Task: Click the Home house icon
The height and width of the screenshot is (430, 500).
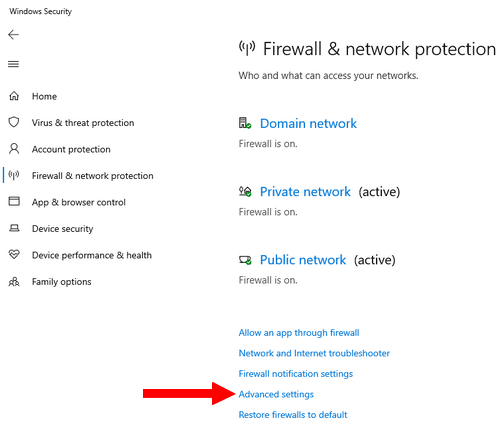Action: pyautogui.click(x=14, y=96)
